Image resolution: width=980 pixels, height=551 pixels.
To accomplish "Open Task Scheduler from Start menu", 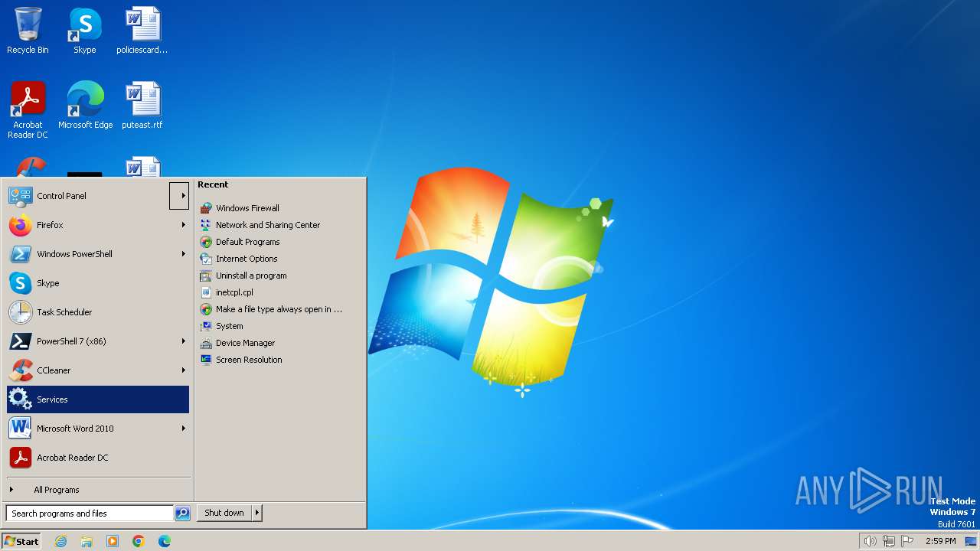I will pyautogui.click(x=98, y=312).
